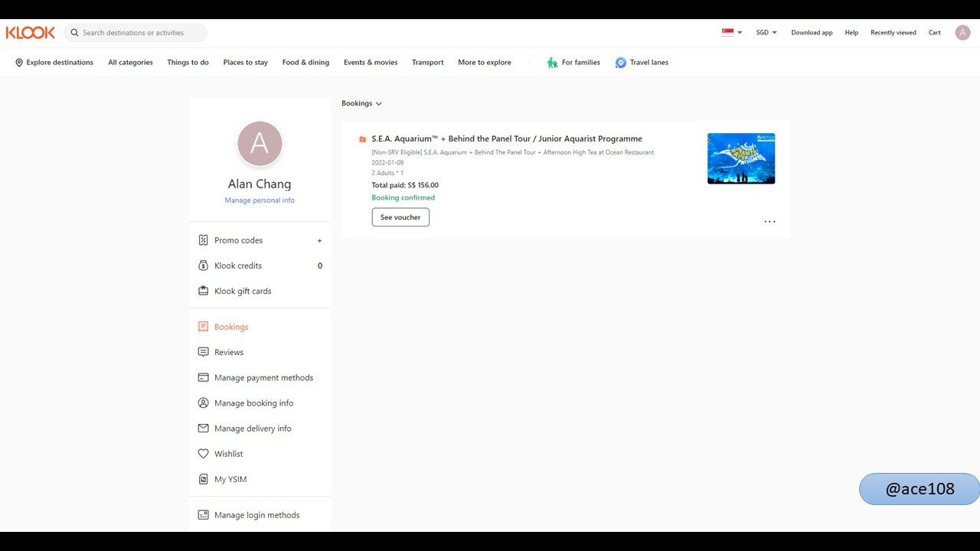Viewport: 980px width, 551px height.
Task: Open Recently viewed
Action: click(x=893, y=33)
